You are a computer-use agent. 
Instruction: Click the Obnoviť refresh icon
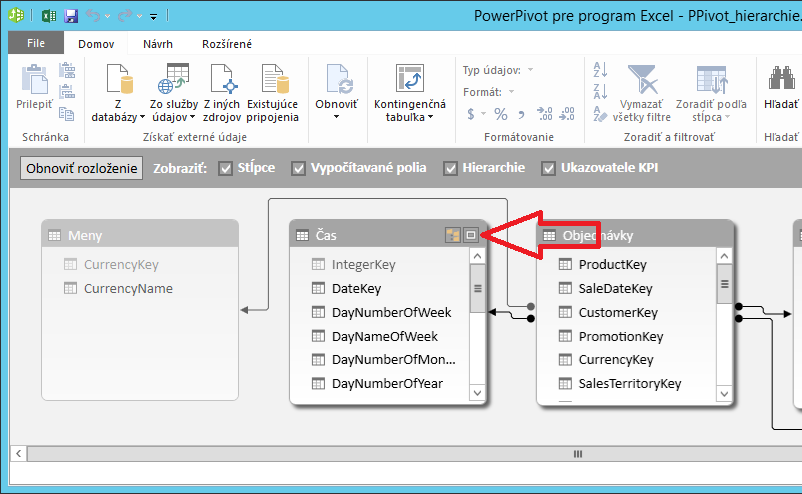[x=340, y=79]
